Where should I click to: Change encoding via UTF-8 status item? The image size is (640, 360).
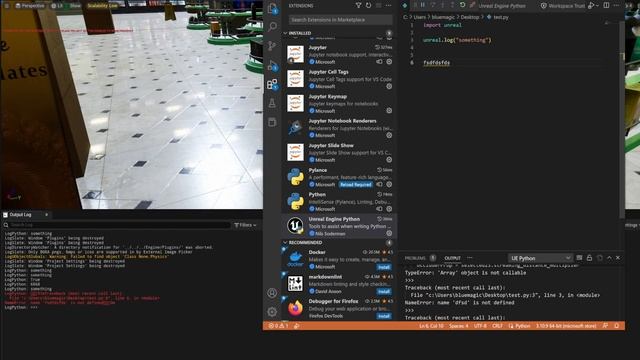tap(480, 326)
